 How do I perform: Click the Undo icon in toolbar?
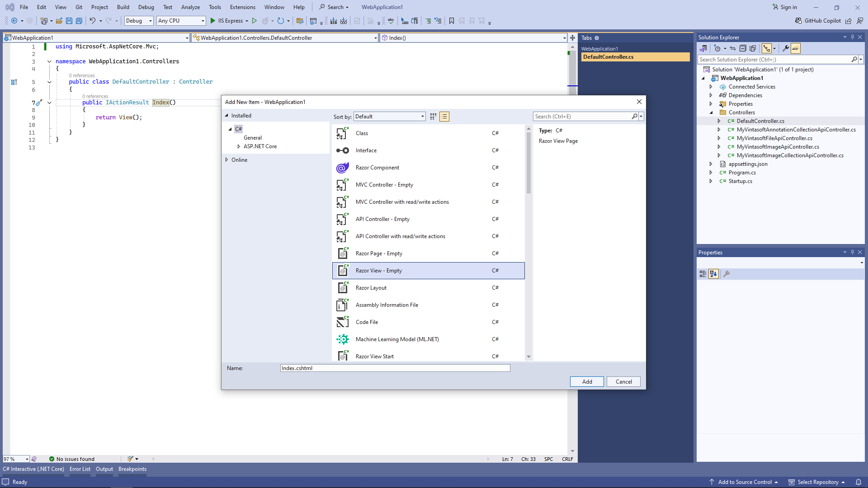[x=92, y=21]
